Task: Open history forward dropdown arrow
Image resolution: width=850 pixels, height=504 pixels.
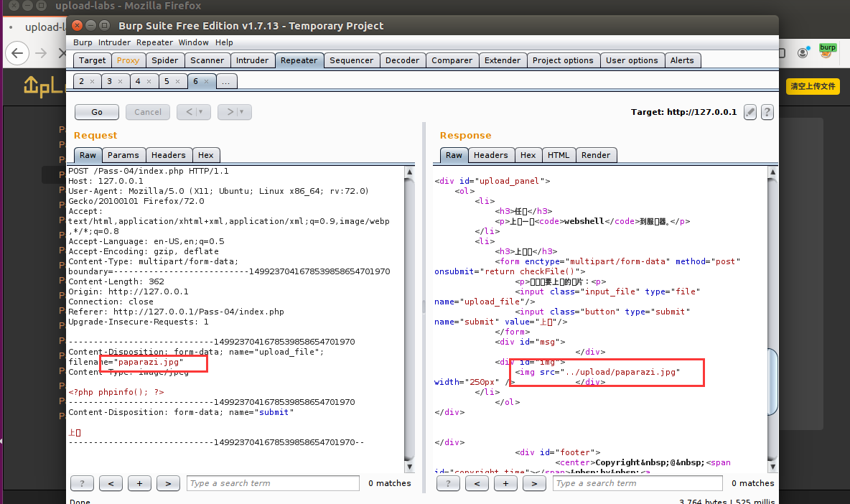Action: [x=242, y=112]
